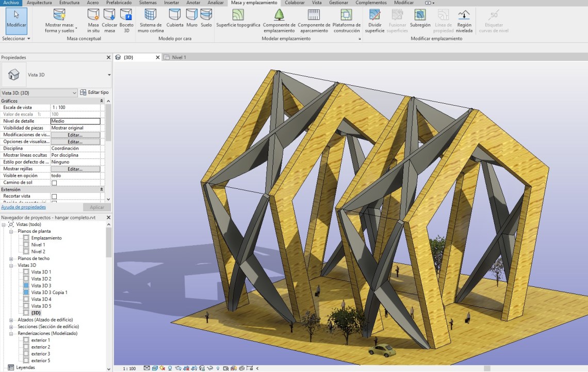Viewport: 588px width, 372px height.
Task: Select the Componente de aparcamiento tool
Action: tap(314, 14)
